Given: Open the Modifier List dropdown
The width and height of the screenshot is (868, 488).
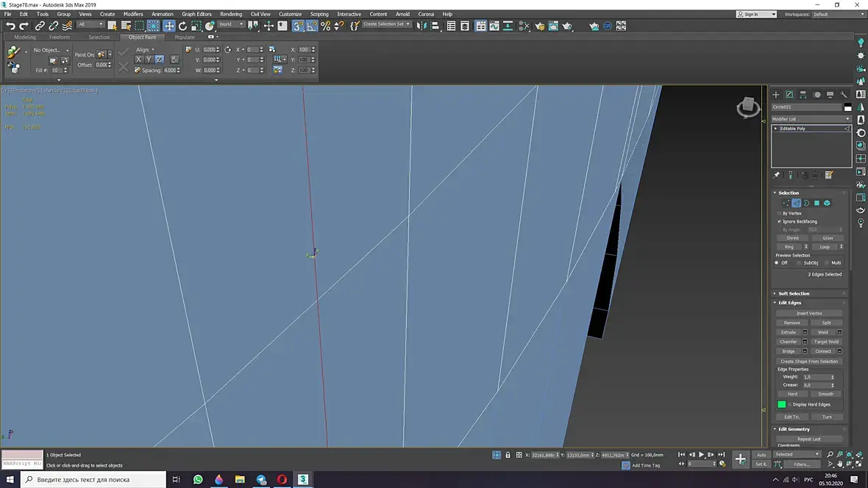Looking at the screenshot, I should 811,118.
